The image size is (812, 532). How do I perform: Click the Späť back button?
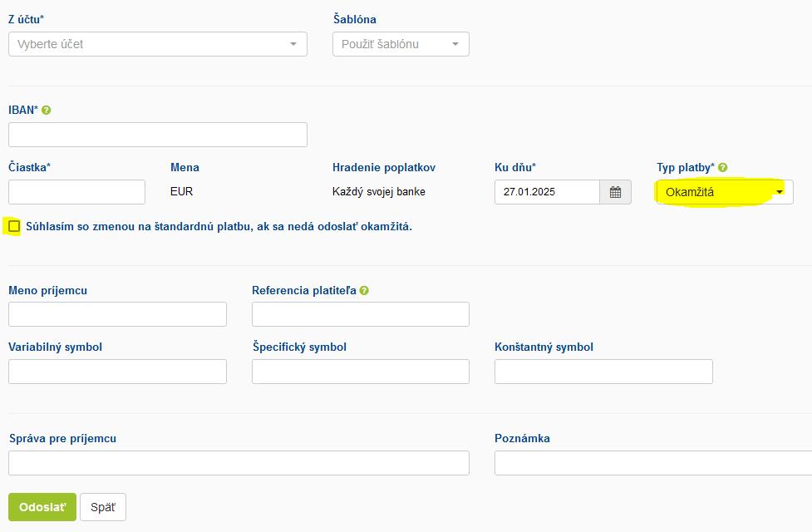pos(103,507)
